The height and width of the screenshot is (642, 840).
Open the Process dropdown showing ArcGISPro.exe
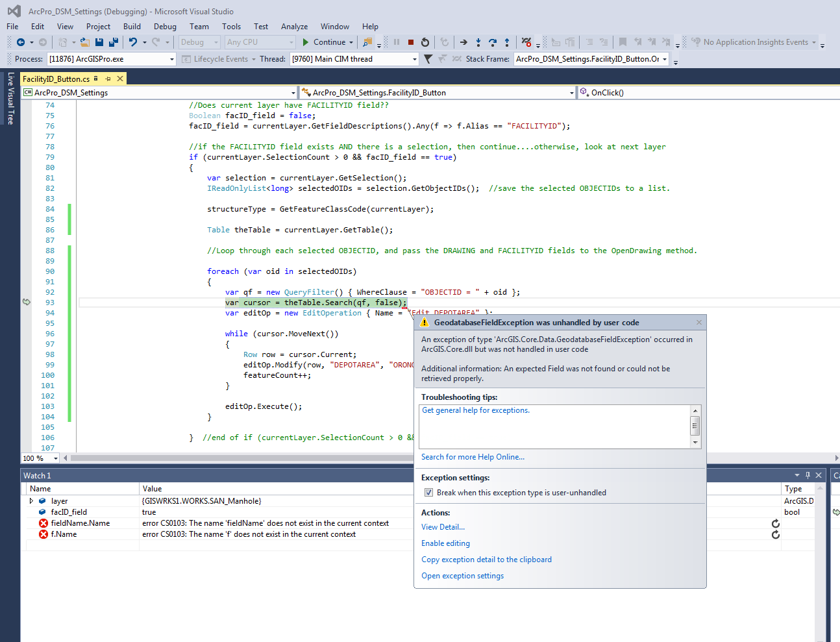[x=172, y=59]
